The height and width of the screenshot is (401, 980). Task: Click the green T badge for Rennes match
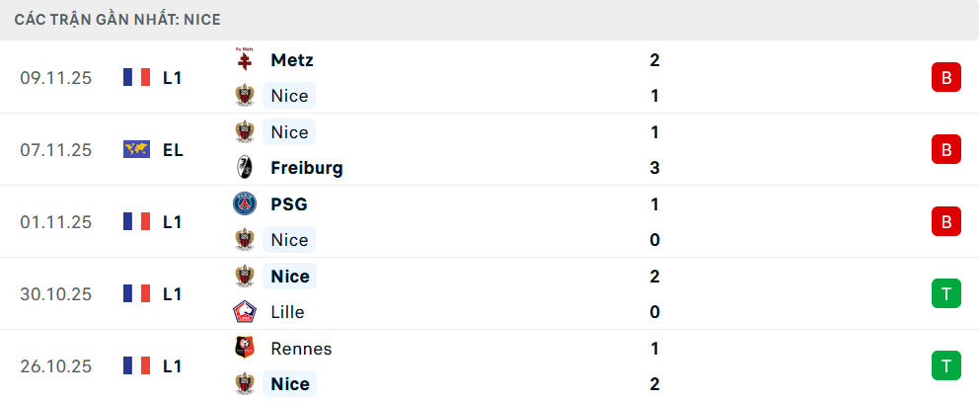tap(945, 366)
